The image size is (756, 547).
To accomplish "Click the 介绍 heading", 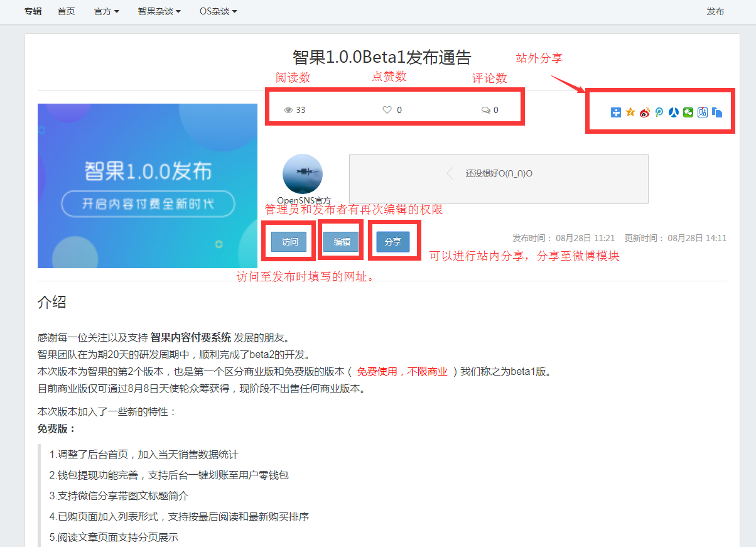I will [52, 302].
